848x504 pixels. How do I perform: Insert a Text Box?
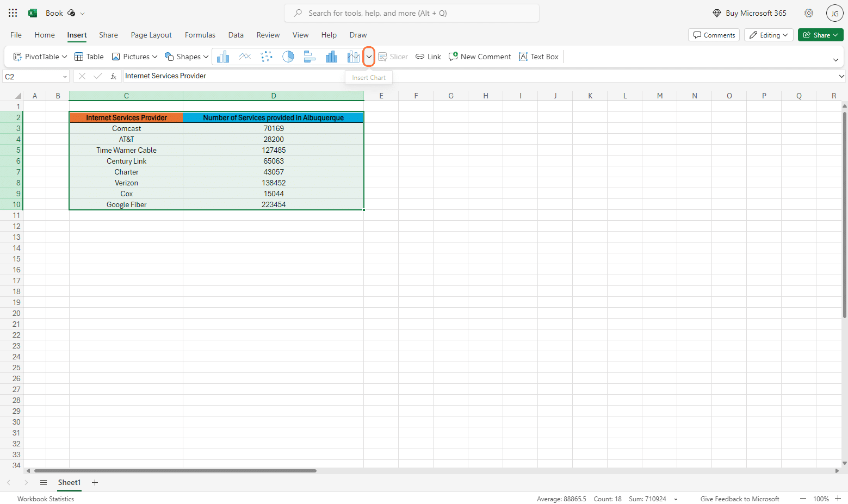538,57
